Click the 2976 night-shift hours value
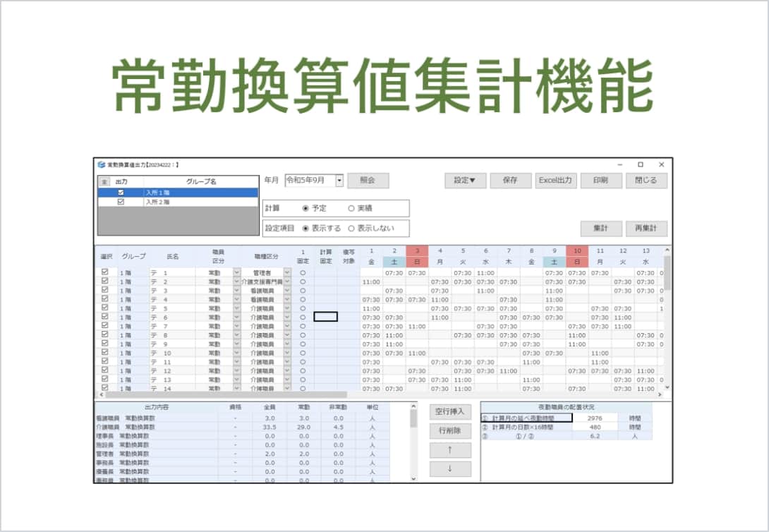The image size is (769, 532). point(595,418)
